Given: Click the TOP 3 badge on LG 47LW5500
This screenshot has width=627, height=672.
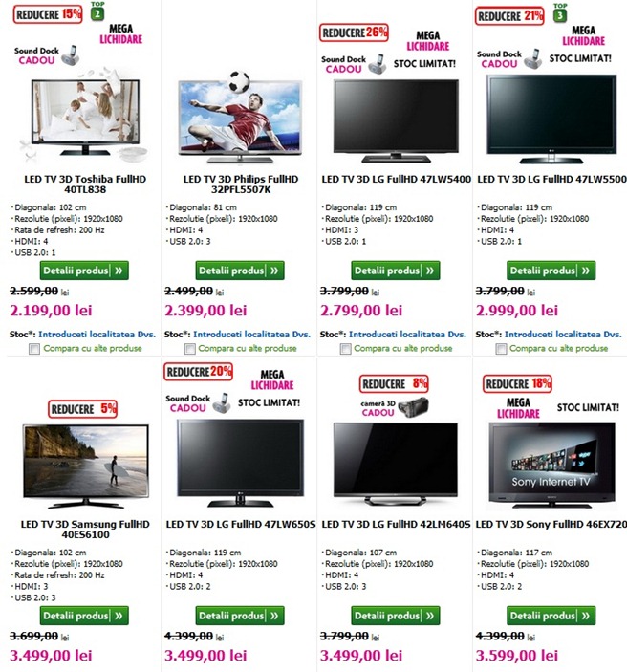Looking at the screenshot, I should (x=560, y=12).
